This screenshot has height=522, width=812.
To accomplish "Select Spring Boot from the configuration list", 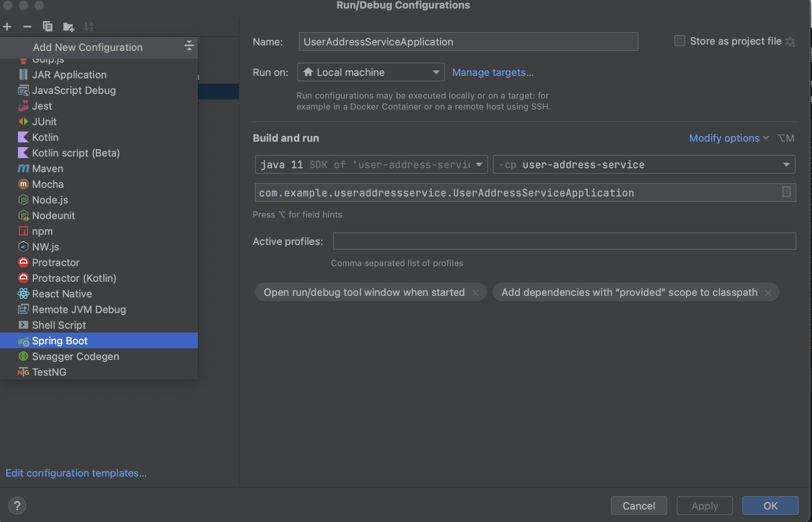I will tap(60, 340).
